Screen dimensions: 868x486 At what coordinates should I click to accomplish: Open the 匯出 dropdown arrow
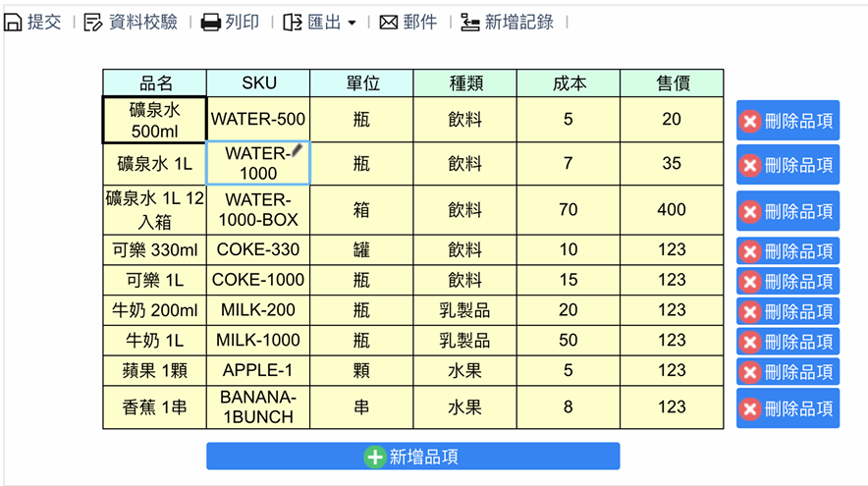pyautogui.click(x=352, y=24)
